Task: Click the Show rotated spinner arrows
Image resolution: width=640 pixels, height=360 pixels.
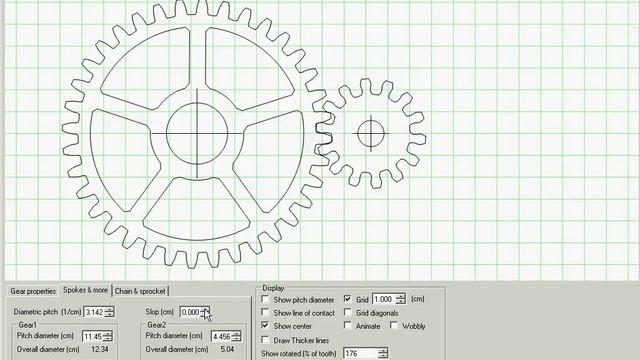Action: pyautogui.click(x=383, y=353)
